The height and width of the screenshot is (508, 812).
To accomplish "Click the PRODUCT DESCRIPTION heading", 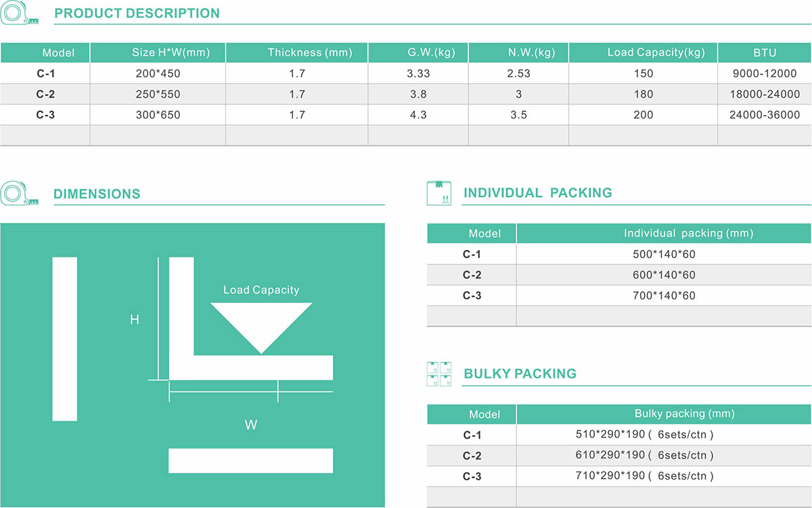I will point(137,14).
